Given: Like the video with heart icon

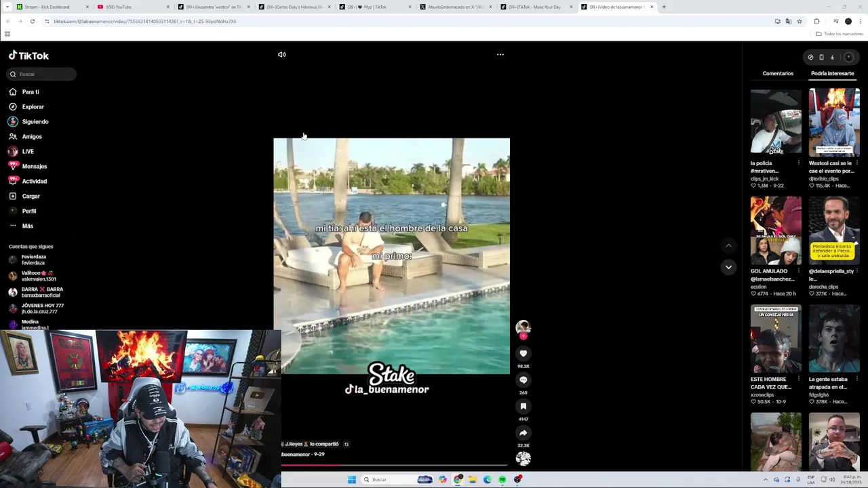Looking at the screenshot, I should (523, 353).
